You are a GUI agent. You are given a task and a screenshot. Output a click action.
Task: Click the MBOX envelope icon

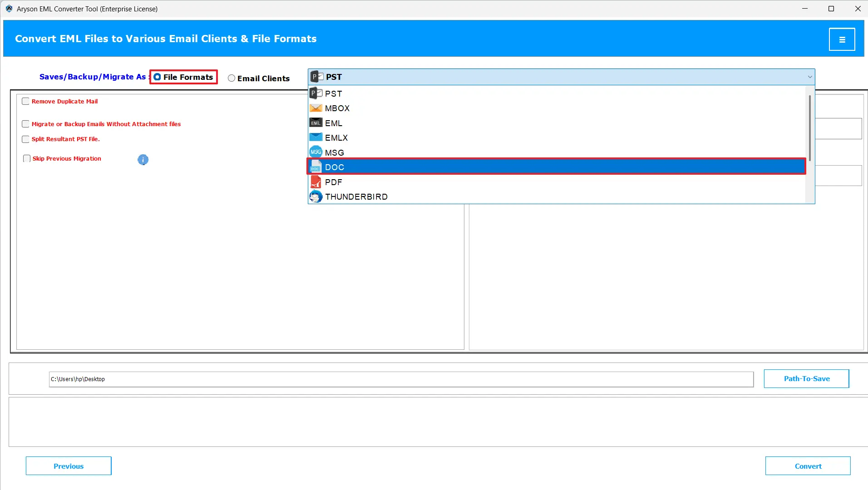(x=316, y=108)
